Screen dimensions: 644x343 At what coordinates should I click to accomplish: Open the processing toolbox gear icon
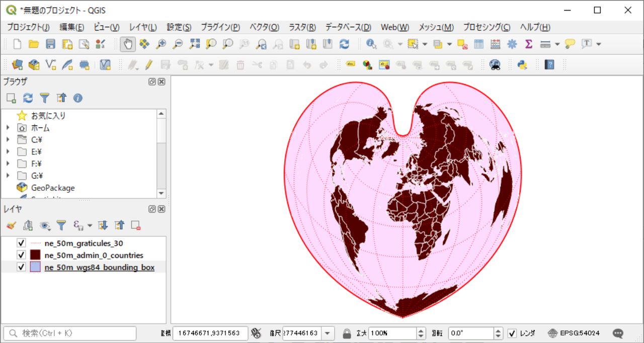[512, 44]
